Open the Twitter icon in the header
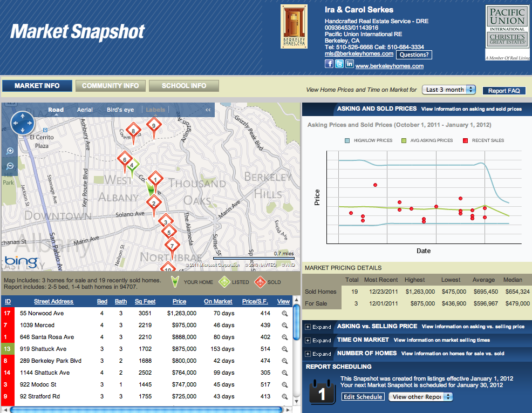This screenshot has height=413, width=532. [x=339, y=63]
